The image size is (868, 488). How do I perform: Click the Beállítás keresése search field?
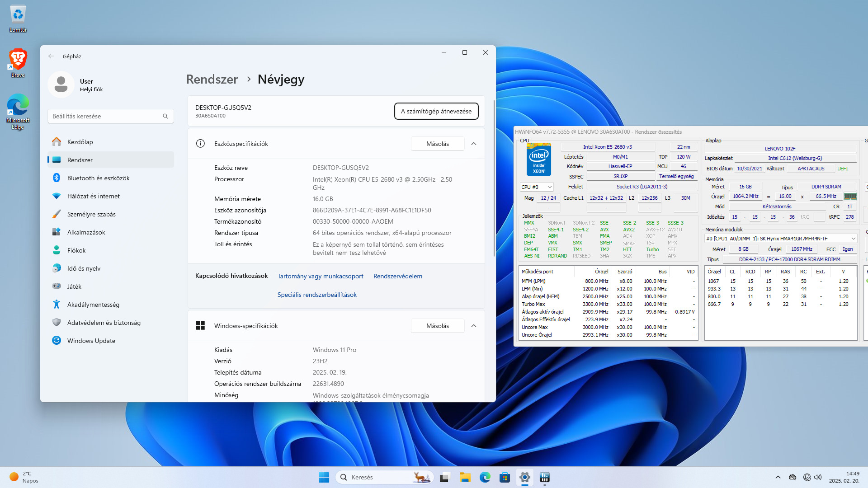coord(106,116)
